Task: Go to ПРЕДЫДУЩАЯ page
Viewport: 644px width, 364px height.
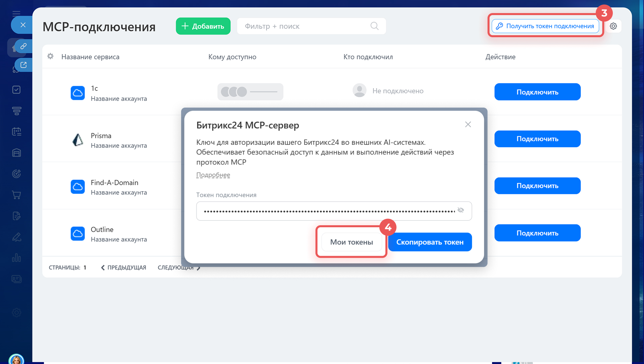Action: [124, 267]
